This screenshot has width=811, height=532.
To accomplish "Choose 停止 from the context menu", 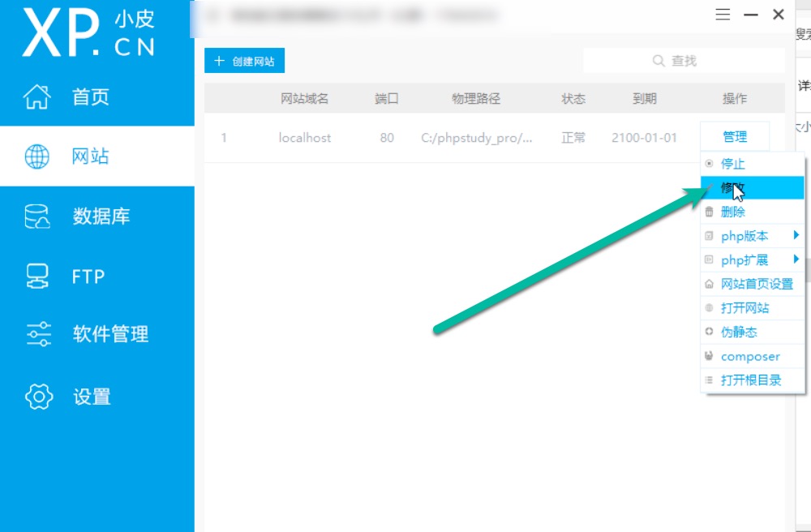I will pos(753,164).
